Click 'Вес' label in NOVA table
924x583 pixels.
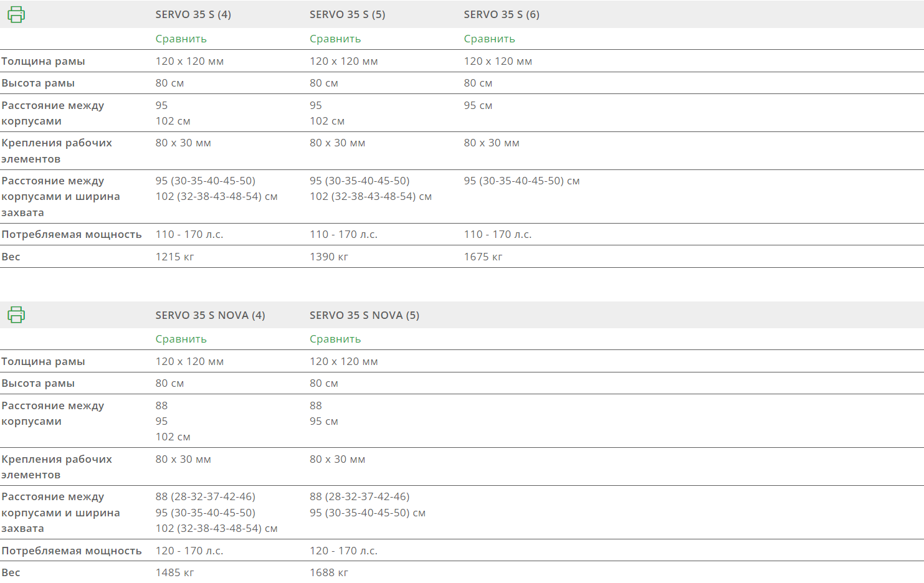[x=11, y=572]
